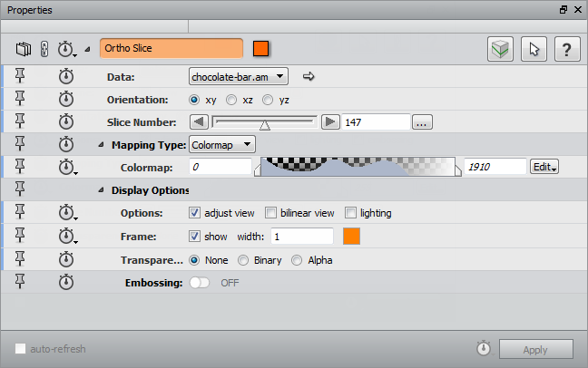Screen dimensions: 588x368
Task: Enable the auto-refresh checkbox
Action: pos(20,349)
